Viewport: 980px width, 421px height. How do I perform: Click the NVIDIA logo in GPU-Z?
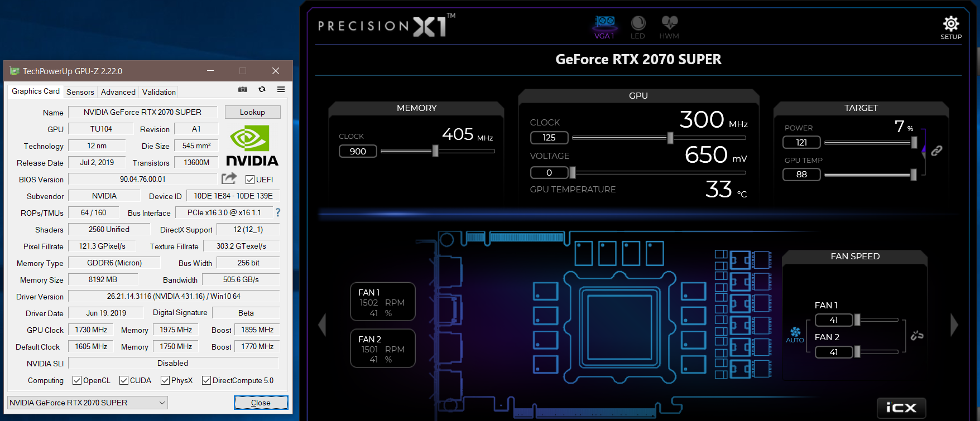click(252, 145)
